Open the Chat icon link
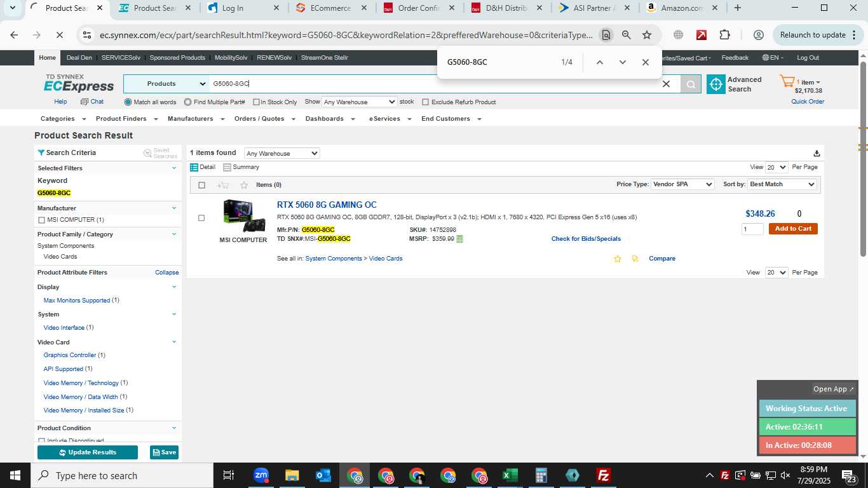868x488 pixels. (92, 102)
